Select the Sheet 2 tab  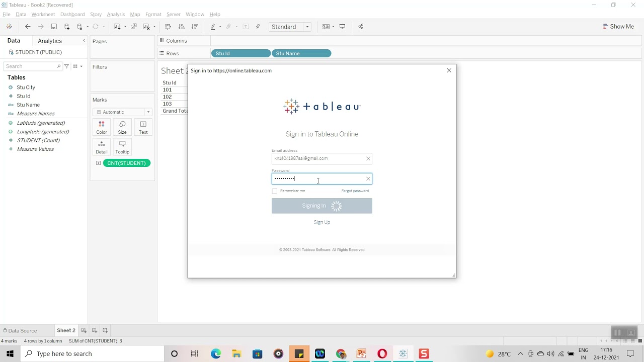coord(66,330)
